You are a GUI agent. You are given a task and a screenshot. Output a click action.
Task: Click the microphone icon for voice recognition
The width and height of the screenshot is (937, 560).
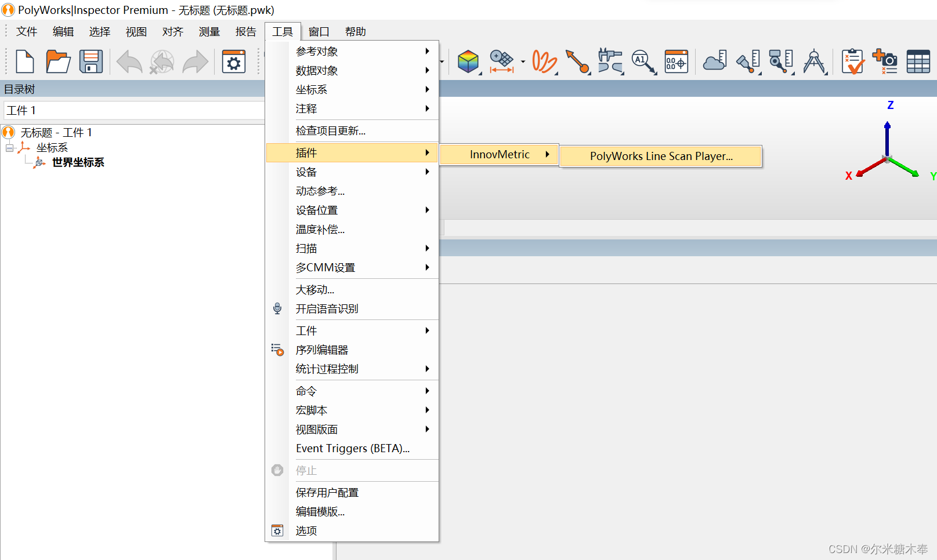(x=277, y=308)
